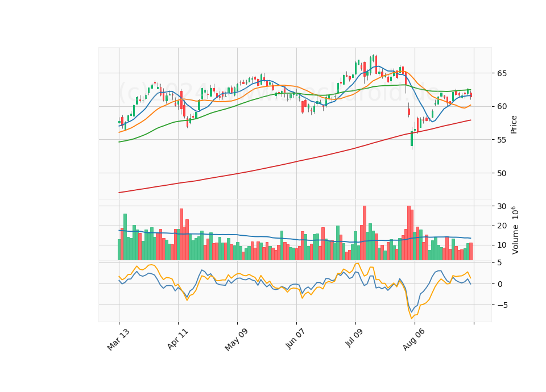The width and height of the screenshot is (546, 392).
Task: Click the 55 price tick label
Action: (x=502, y=140)
